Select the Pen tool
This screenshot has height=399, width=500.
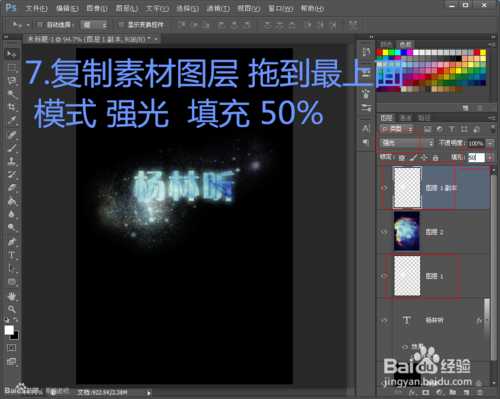[x=12, y=242]
